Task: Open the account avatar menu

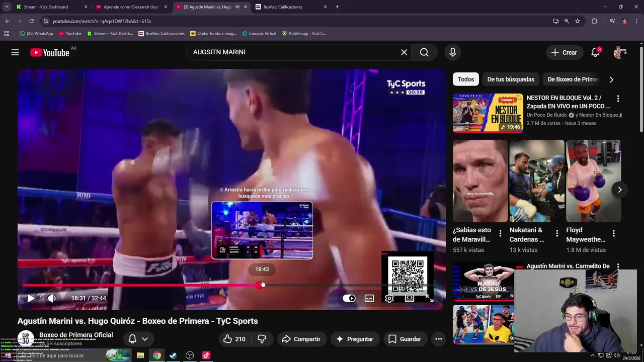Action: pyautogui.click(x=620, y=52)
